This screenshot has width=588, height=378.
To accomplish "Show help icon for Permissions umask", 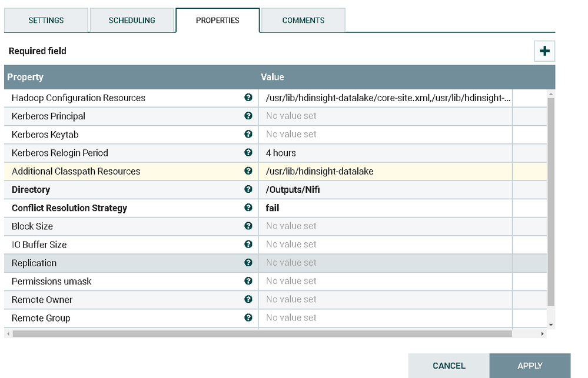I will point(248,281).
